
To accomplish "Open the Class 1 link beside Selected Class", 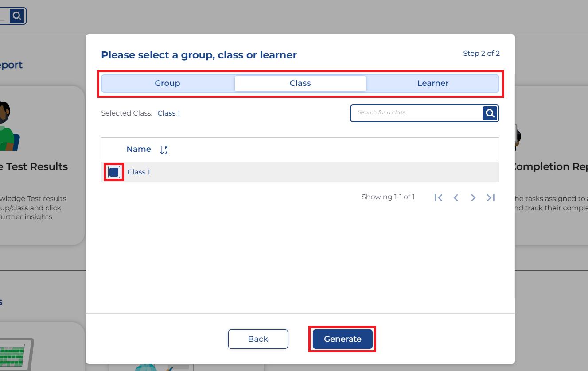I will pos(169,113).
